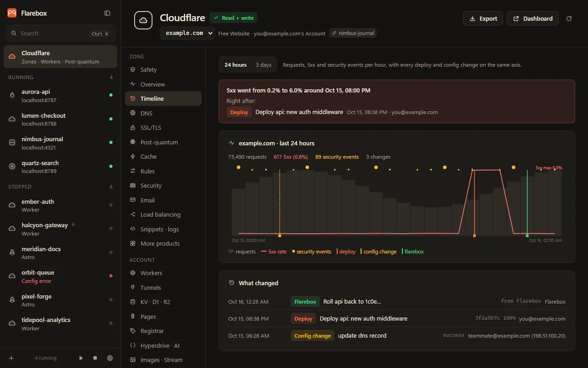The height and width of the screenshot is (368, 588).
Task: Click the "Roll api back to 1c0e…" entry
Action: 397,302
